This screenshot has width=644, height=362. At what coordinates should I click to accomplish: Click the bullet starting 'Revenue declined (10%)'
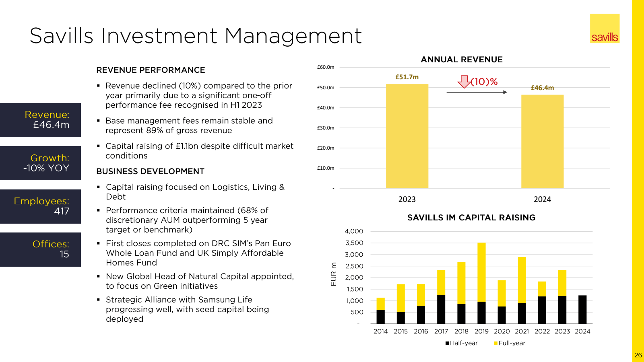tap(199, 95)
